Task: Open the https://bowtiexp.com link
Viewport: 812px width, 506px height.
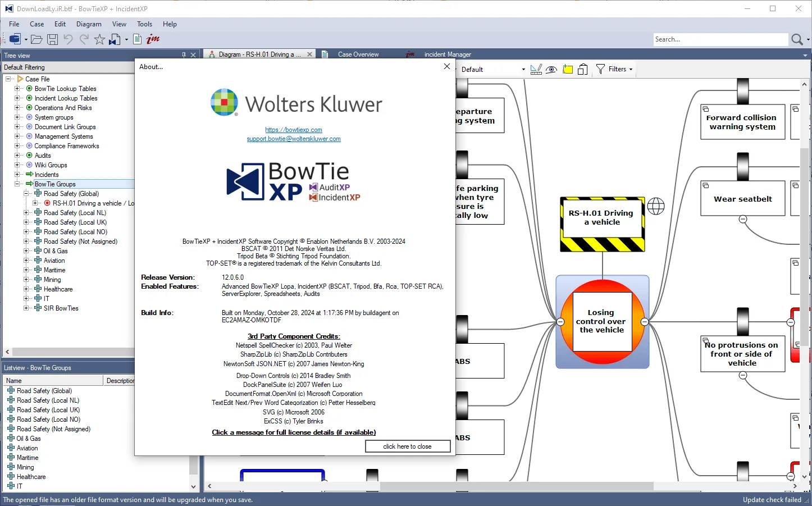Action: (x=294, y=130)
